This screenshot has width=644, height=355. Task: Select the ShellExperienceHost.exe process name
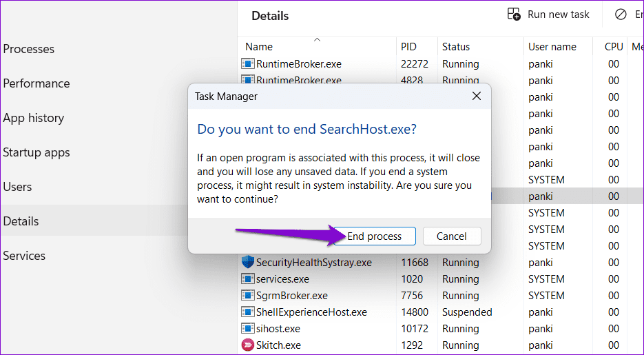click(311, 312)
